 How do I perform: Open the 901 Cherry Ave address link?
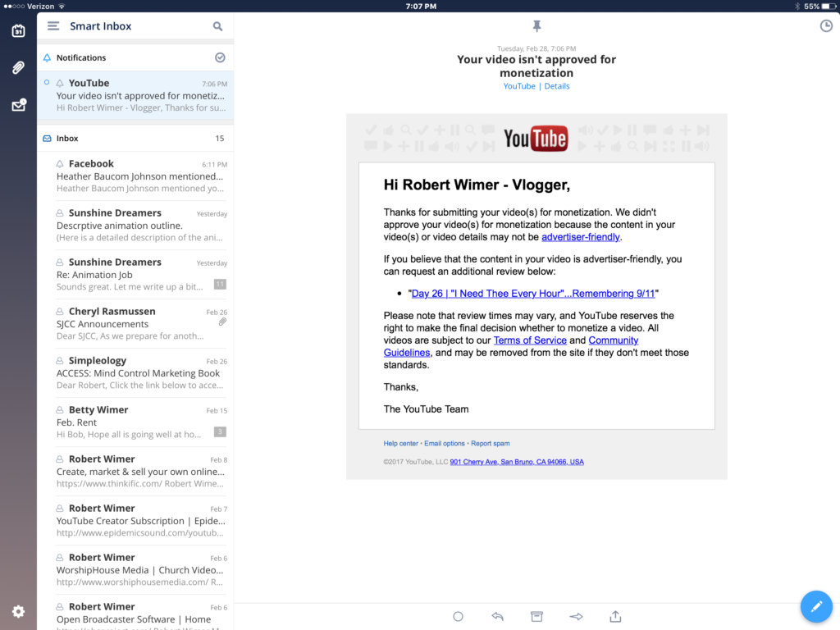[x=517, y=462]
